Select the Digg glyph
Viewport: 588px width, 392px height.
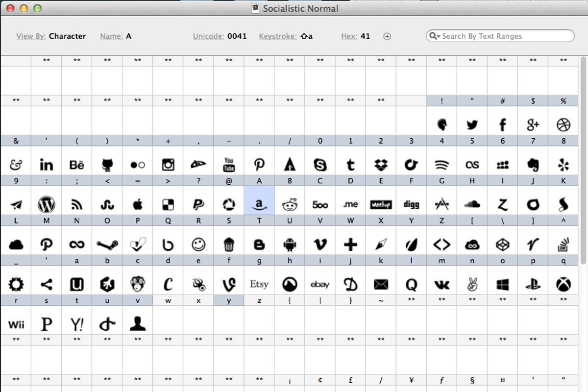pos(411,205)
